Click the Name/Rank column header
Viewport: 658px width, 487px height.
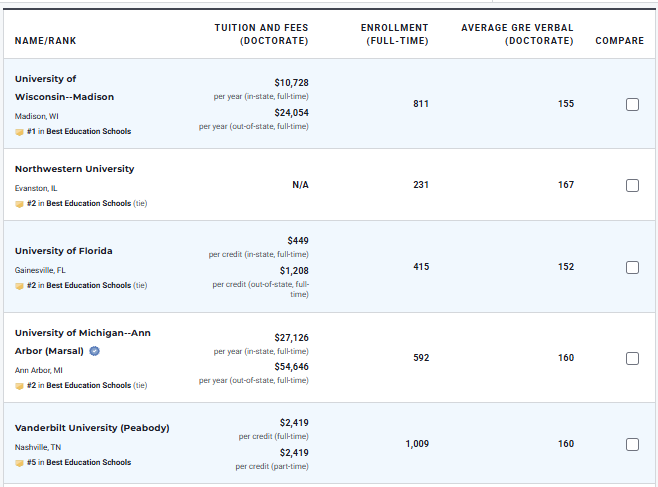(x=45, y=41)
